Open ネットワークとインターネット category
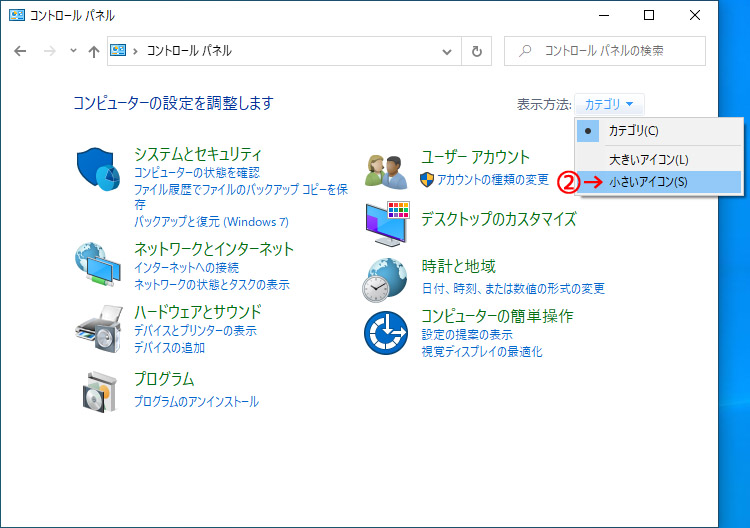The width and height of the screenshot is (750, 528). [x=213, y=249]
